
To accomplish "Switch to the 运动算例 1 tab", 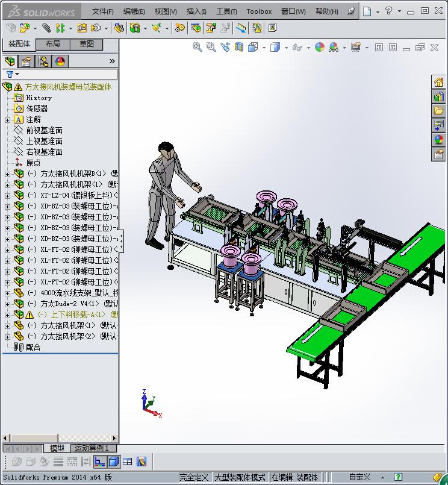I will pyautogui.click(x=94, y=448).
